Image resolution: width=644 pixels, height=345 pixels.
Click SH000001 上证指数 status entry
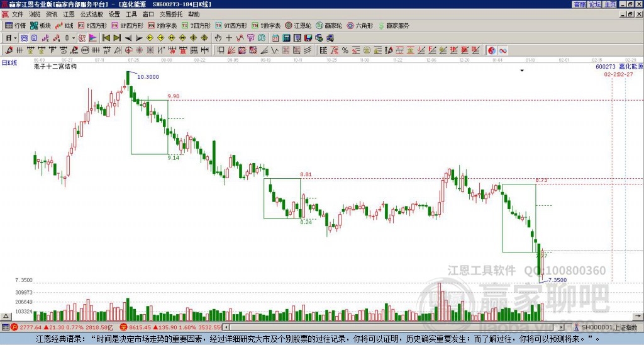[x=609, y=328]
